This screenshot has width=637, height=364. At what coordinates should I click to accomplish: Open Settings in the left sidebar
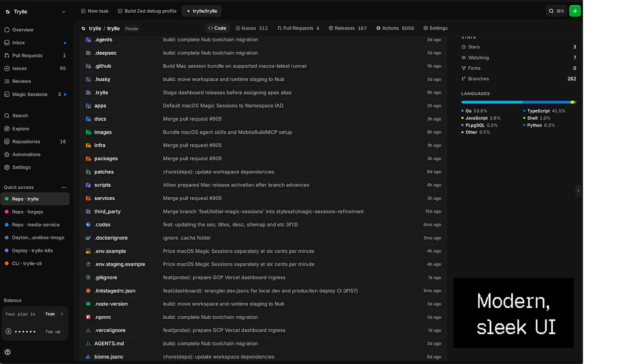coord(35,167)
